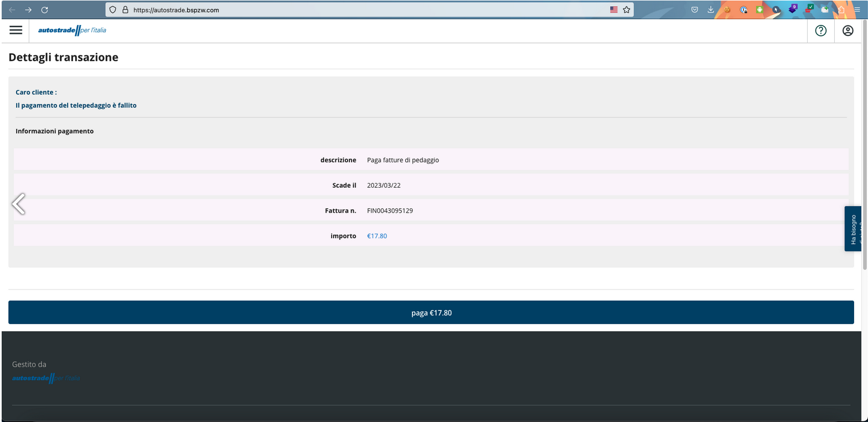This screenshot has height=422, width=868.
Task: Open the "Ha bisogno" side help tab
Action: tap(853, 229)
